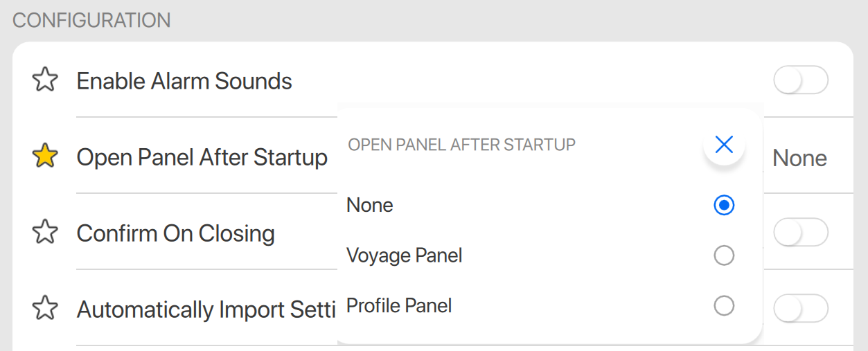Click the Enable Alarm Sounds label

coord(184,81)
